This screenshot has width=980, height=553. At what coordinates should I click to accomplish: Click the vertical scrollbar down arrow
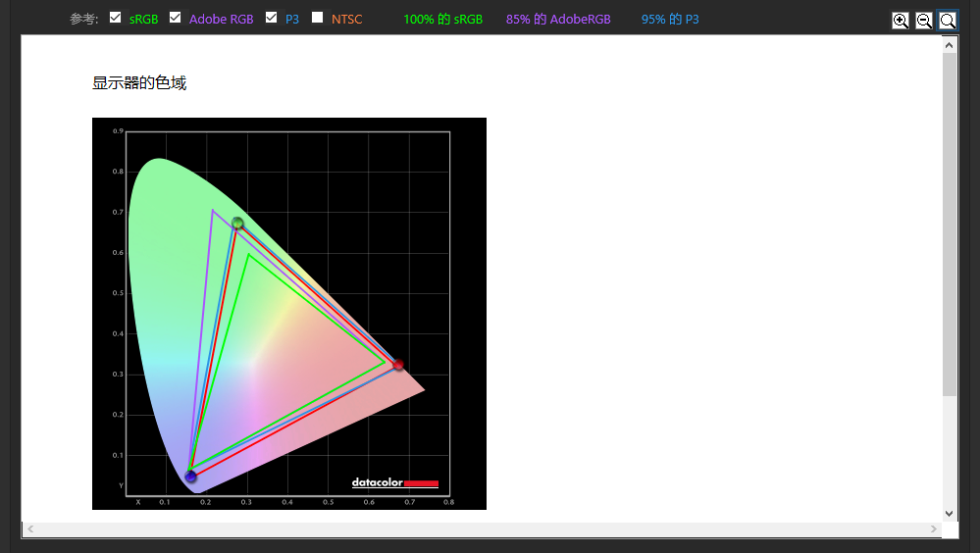click(950, 514)
